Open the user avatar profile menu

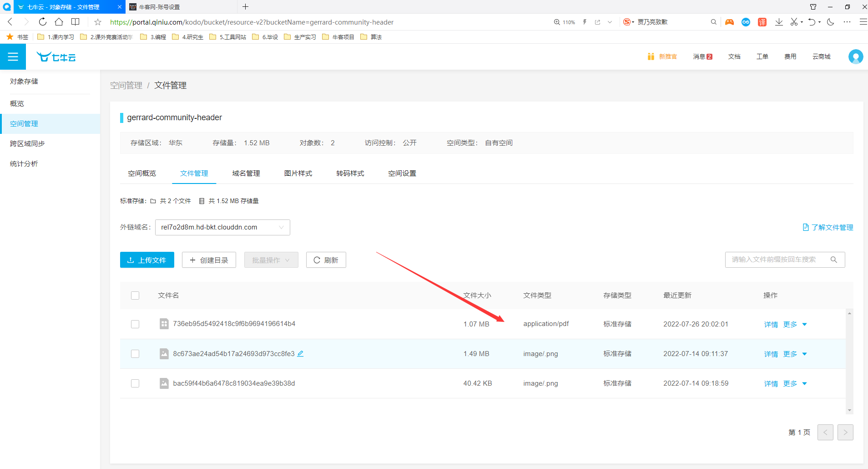tap(855, 56)
